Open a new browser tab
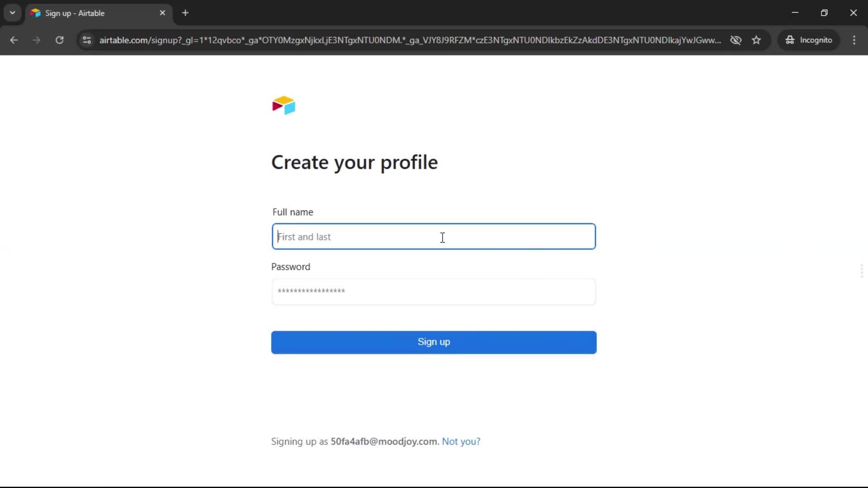 tap(185, 13)
